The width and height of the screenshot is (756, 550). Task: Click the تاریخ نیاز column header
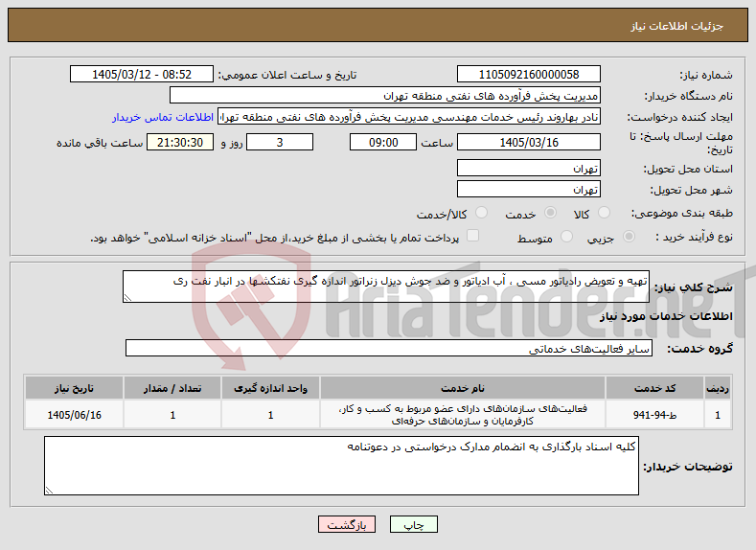point(74,388)
